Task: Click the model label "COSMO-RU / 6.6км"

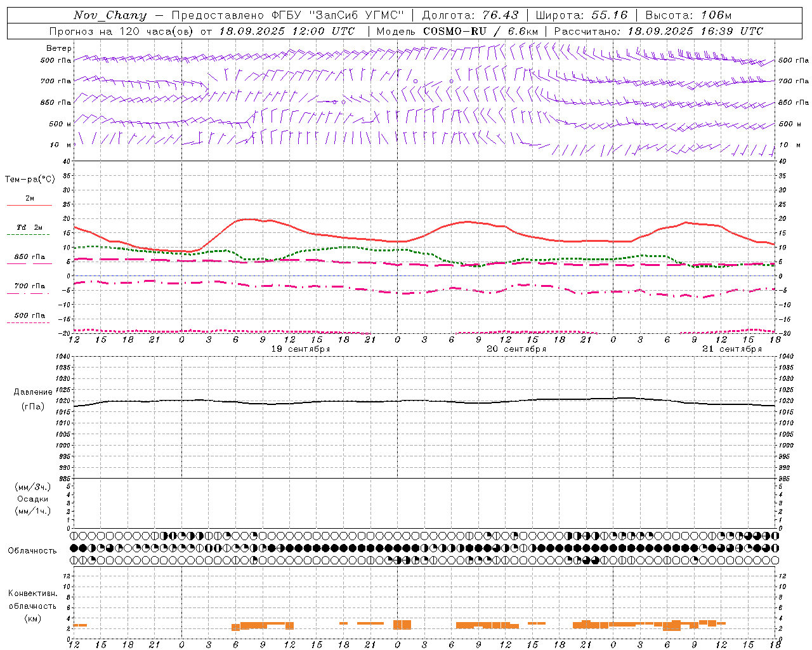Action: click(481, 31)
